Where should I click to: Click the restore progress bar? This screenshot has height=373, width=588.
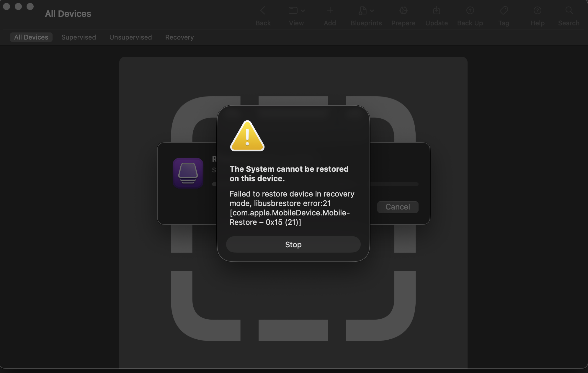pos(394,184)
